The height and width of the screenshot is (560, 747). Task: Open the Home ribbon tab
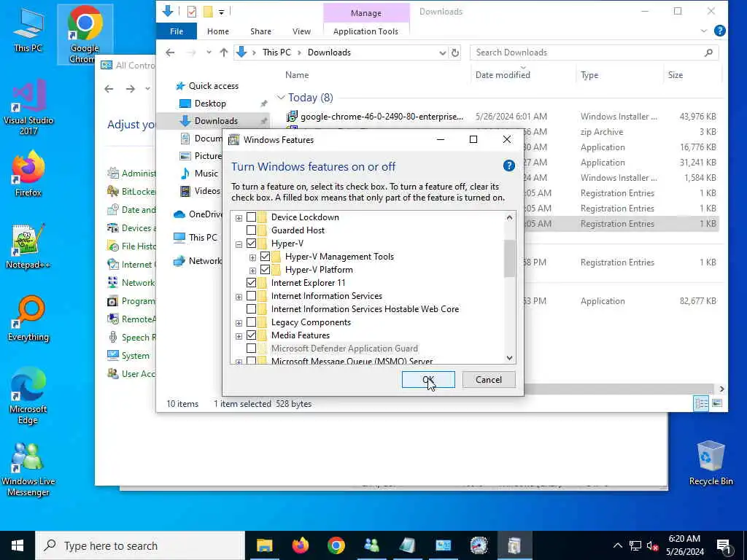[217, 31]
